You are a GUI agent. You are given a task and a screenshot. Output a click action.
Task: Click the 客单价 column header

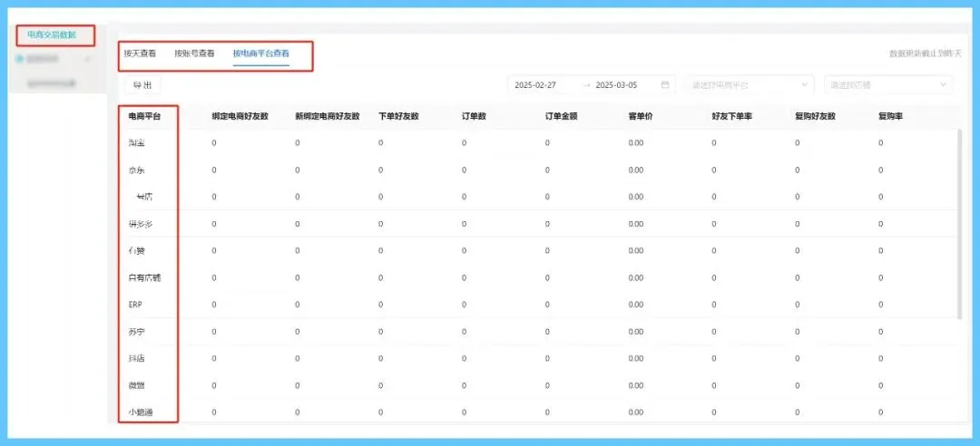(641, 117)
